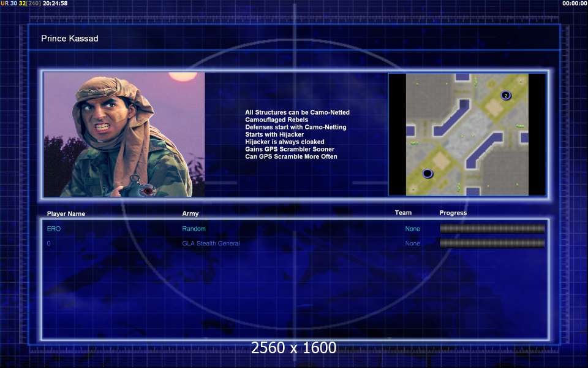The image size is (588, 368).
Task: Click the Prince Kassad title text
Action: [70, 38]
